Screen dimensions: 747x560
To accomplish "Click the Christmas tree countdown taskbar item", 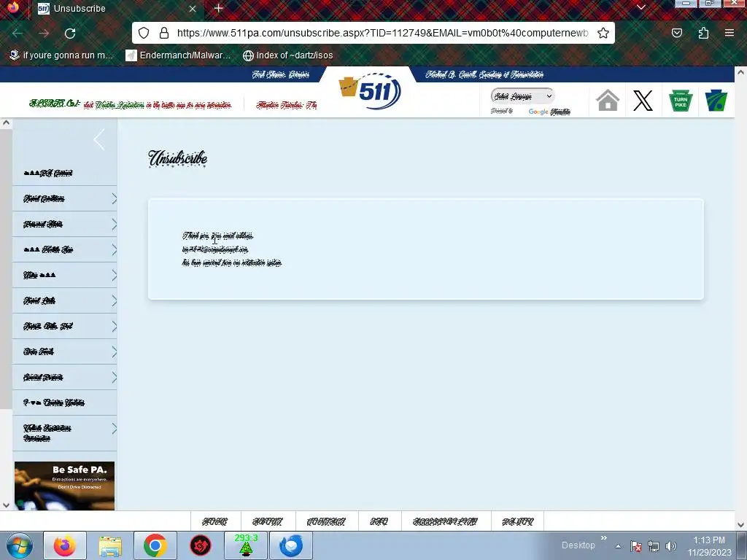I will click(246, 545).
